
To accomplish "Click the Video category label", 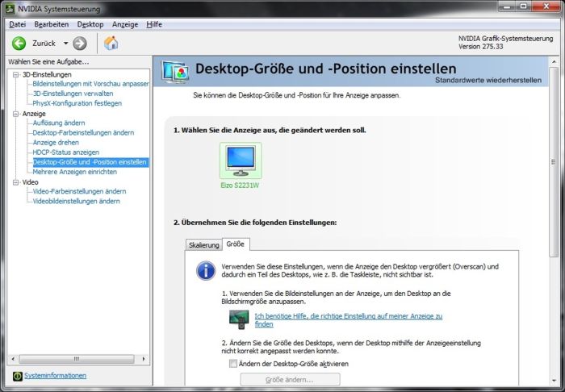I will point(31,182).
